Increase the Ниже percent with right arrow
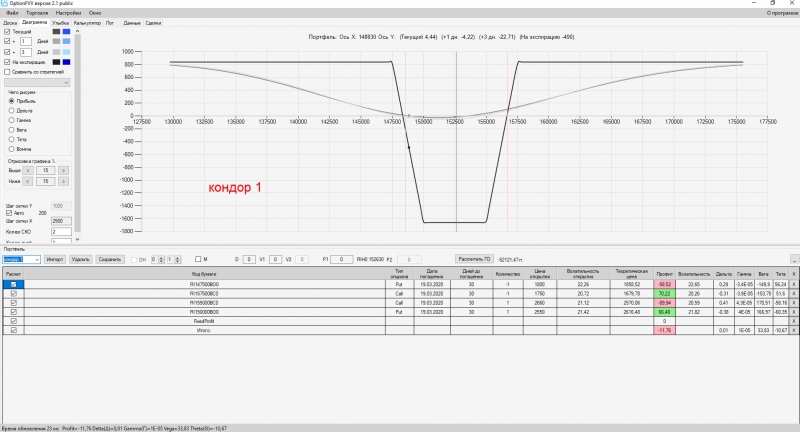The width and height of the screenshot is (800, 432). tap(63, 181)
